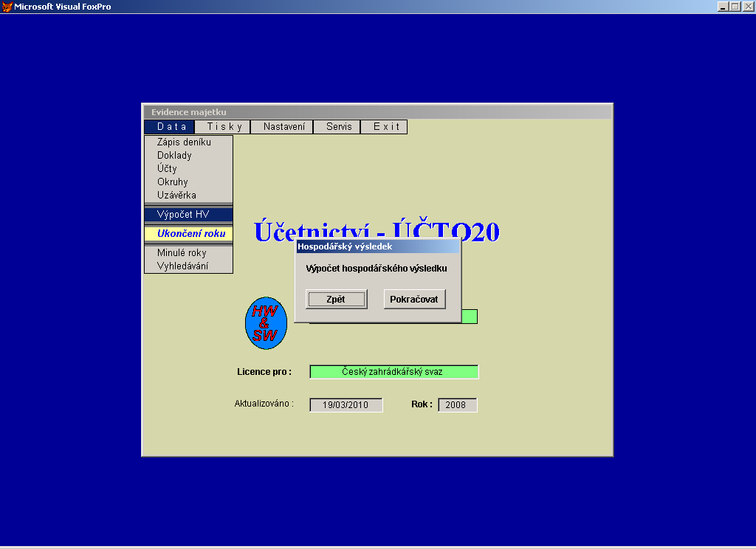Click the Visual FoxPro fox icon

pos(7,7)
